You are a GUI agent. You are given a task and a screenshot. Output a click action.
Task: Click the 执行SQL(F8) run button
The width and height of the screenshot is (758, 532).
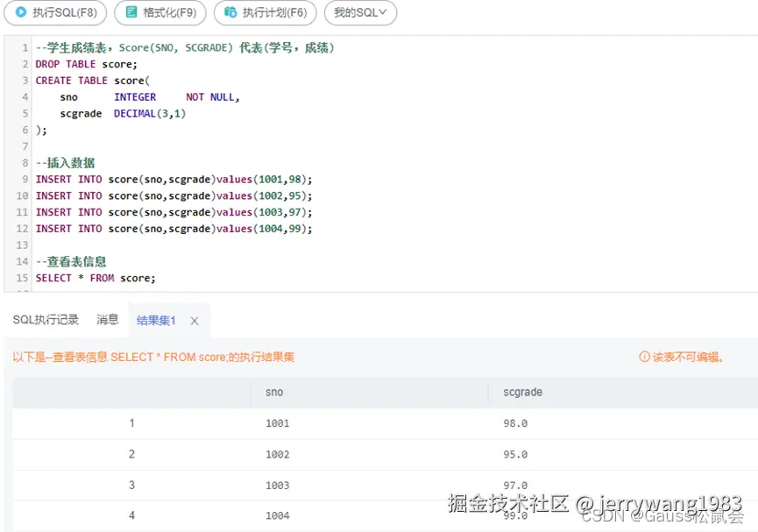55,12
